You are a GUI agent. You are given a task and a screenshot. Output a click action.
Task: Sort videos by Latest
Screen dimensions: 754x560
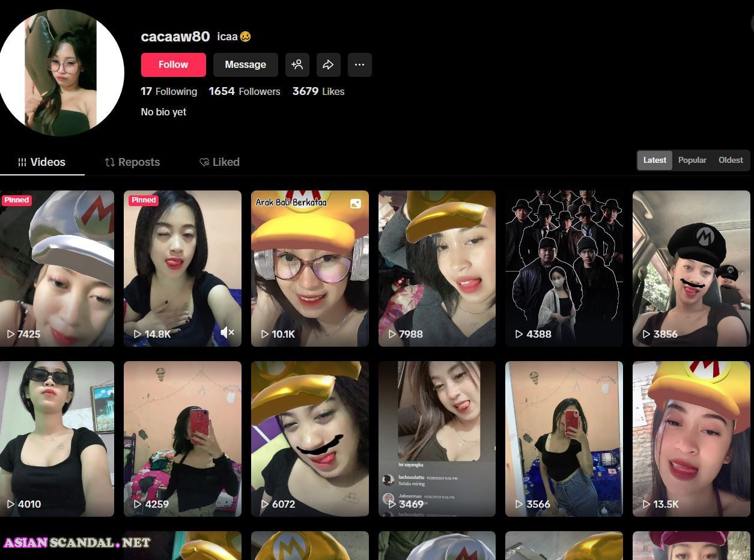click(655, 160)
